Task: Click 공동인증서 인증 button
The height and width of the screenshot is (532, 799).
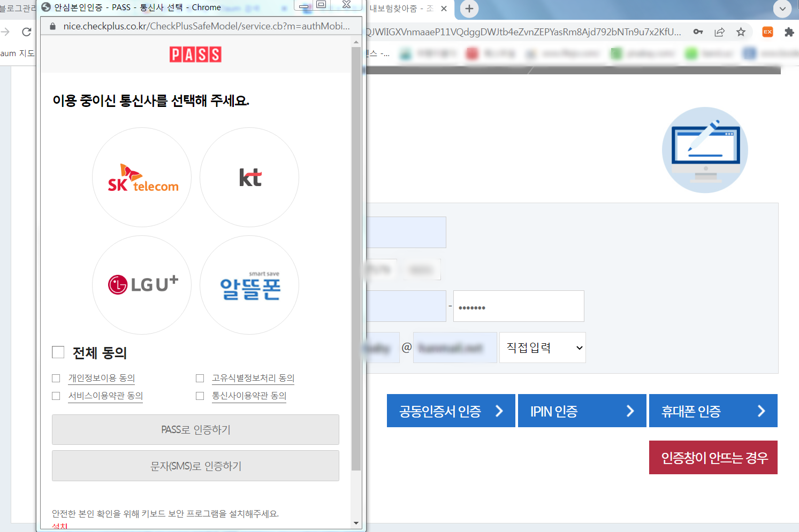Action: click(451, 411)
